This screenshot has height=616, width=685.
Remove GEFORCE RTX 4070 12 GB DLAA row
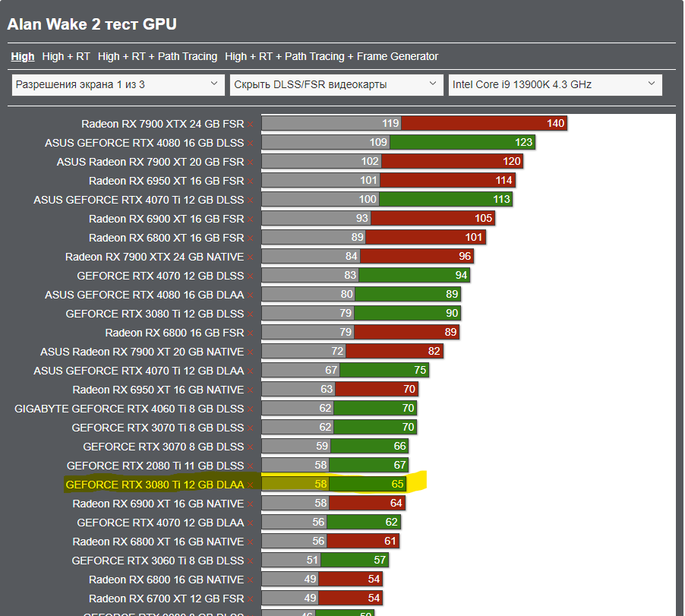pyautogui.click(x=251, y=523)
